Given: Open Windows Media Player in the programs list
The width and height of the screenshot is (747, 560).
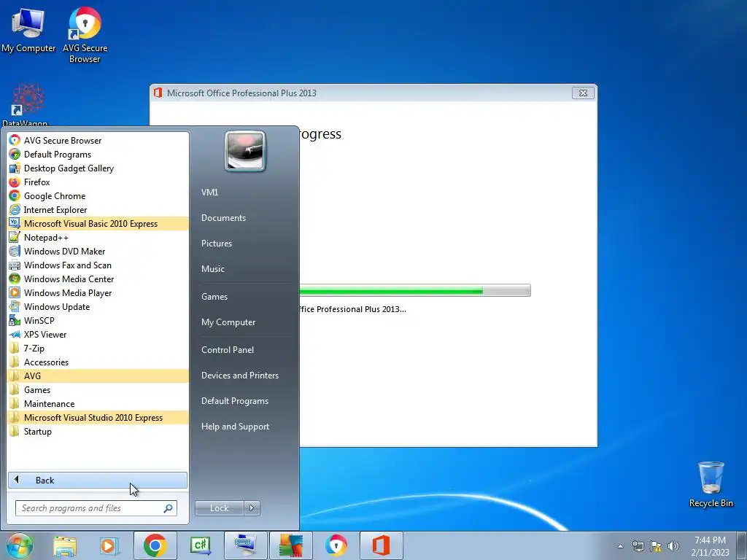Looking at the screenshot, I should pyautogui.click(x=98, y=293).
